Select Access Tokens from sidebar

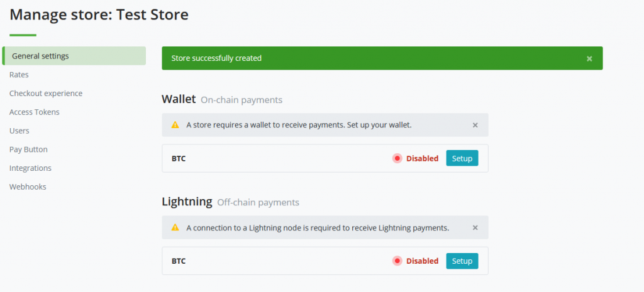(35, 112)
